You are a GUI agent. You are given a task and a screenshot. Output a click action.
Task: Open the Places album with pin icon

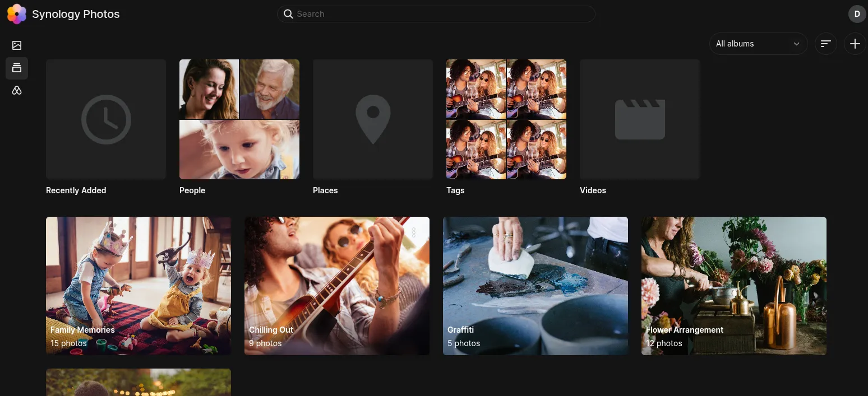[x=372, y=119]
